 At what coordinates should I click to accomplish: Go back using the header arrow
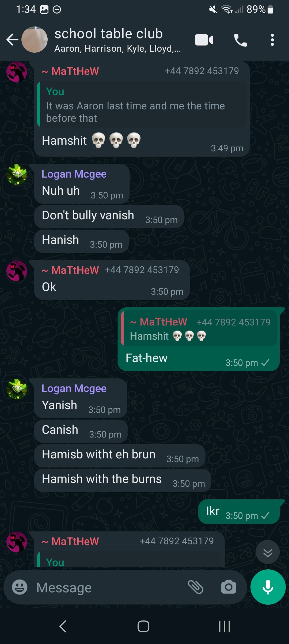point(12,40)
